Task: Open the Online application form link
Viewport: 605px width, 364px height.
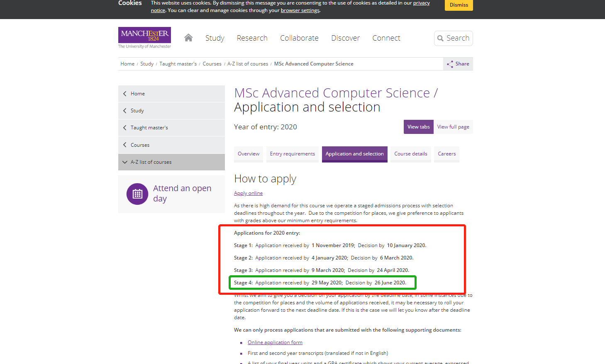Action: pos(275,342)
